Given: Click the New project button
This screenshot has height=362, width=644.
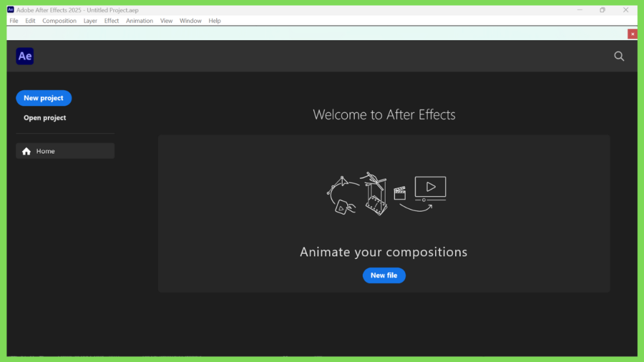Looking at the screenshot, I should coord(43,98).
